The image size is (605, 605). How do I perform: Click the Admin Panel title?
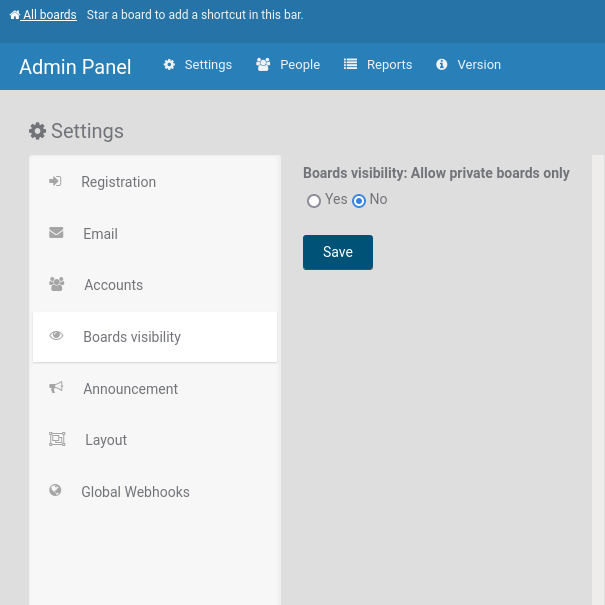point(75,67)
